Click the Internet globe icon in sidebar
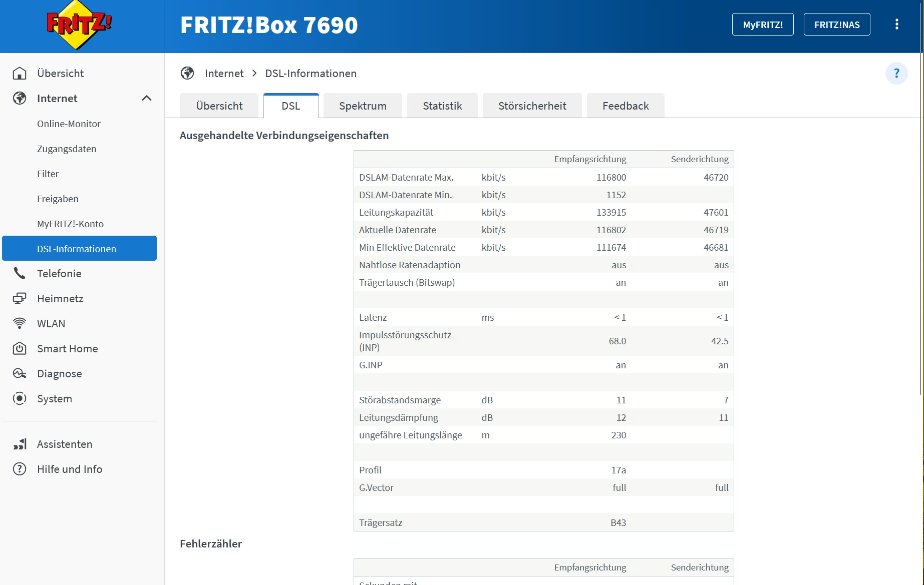Viewport: 924px width, 585px height. [x=20, y=99]
